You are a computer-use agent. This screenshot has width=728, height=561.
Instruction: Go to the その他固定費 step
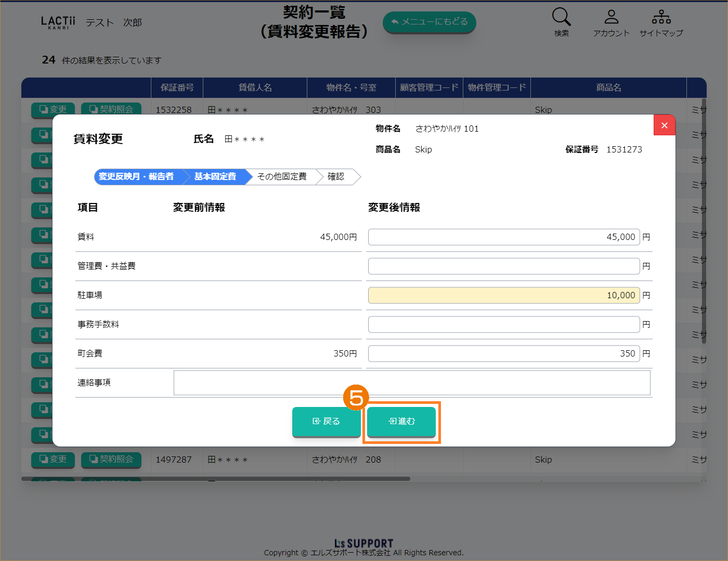[282, 177]
